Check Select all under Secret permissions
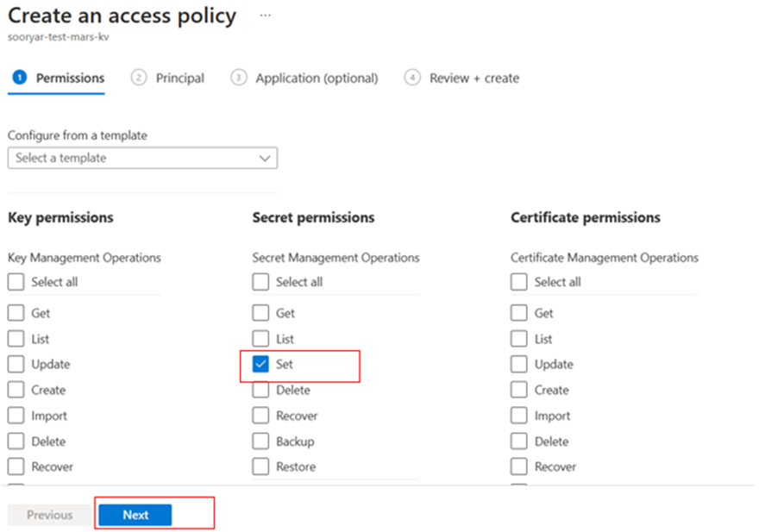Screen dimensions: 759x532 coord(261,282)
